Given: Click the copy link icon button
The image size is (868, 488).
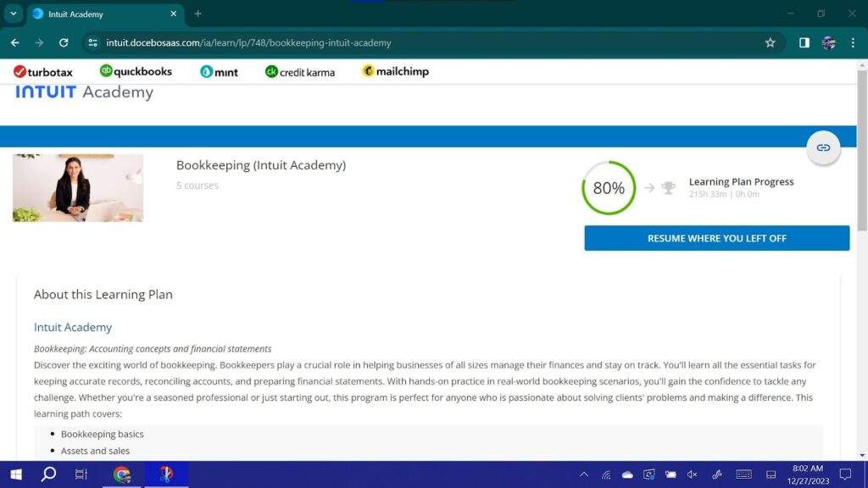Looking at the screenshot, I should coord(822,147).
